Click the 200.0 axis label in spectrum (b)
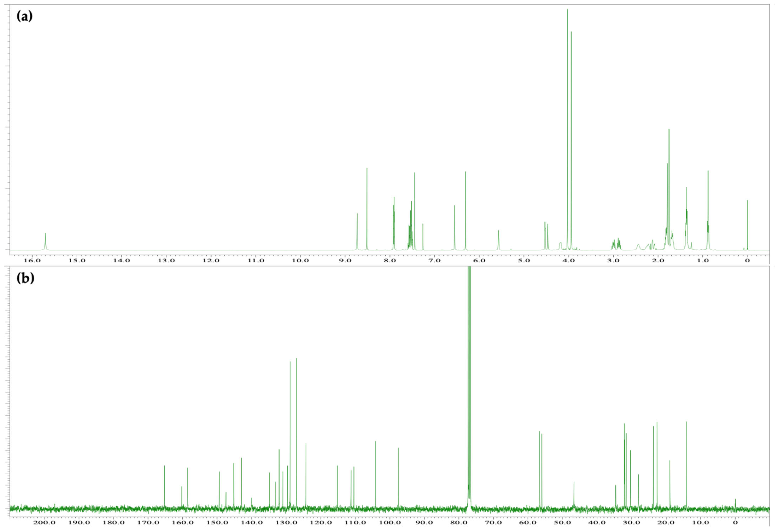Image resolution: width=776 pixels, height=532 pixels. (44, 522)
